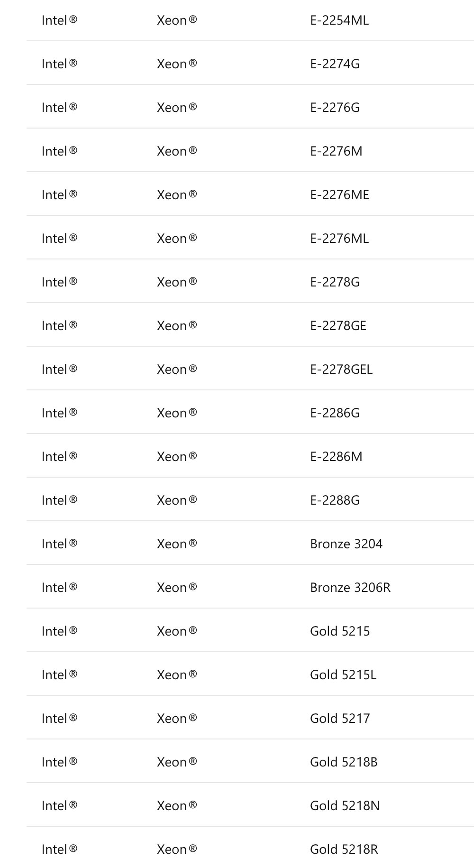
Task: Click the Gold 5217 table entry
Action: tap(340, 719)
